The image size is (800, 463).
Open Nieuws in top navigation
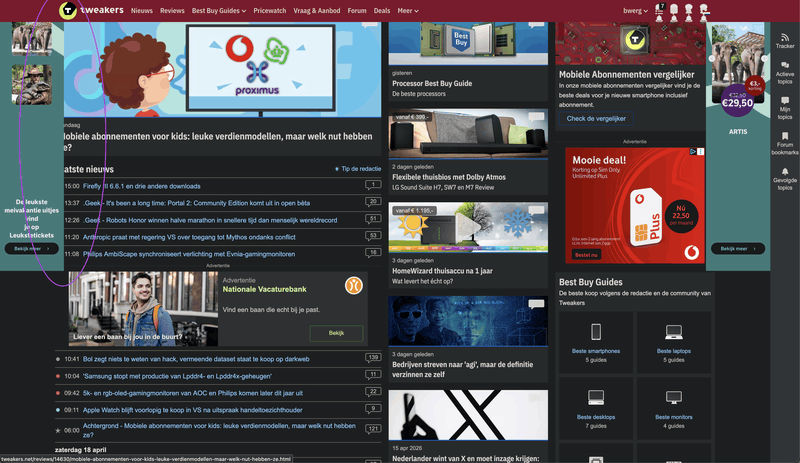[x=142, y=11]
